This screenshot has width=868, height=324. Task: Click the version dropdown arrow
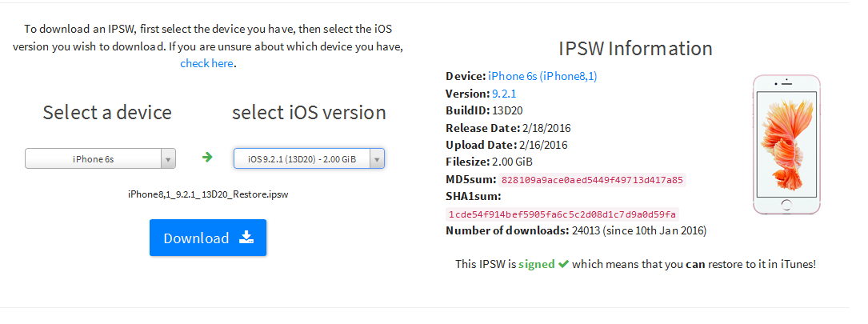click(x=377, y=159)
